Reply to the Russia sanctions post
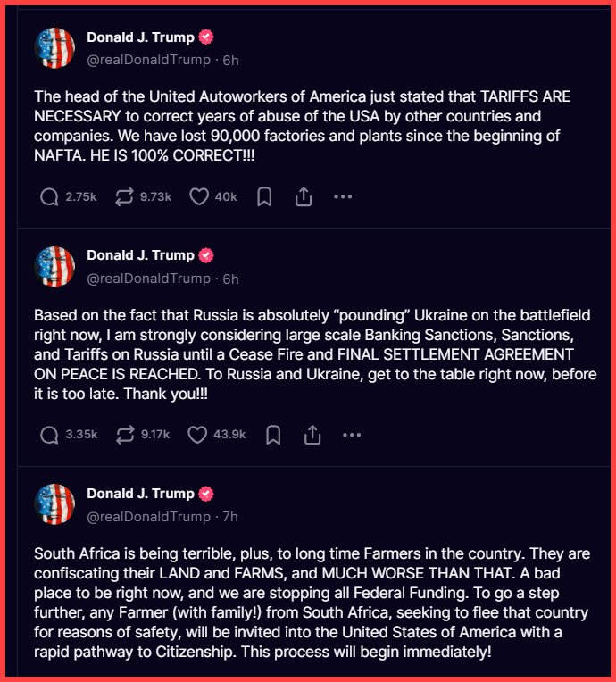 [50, 435]
